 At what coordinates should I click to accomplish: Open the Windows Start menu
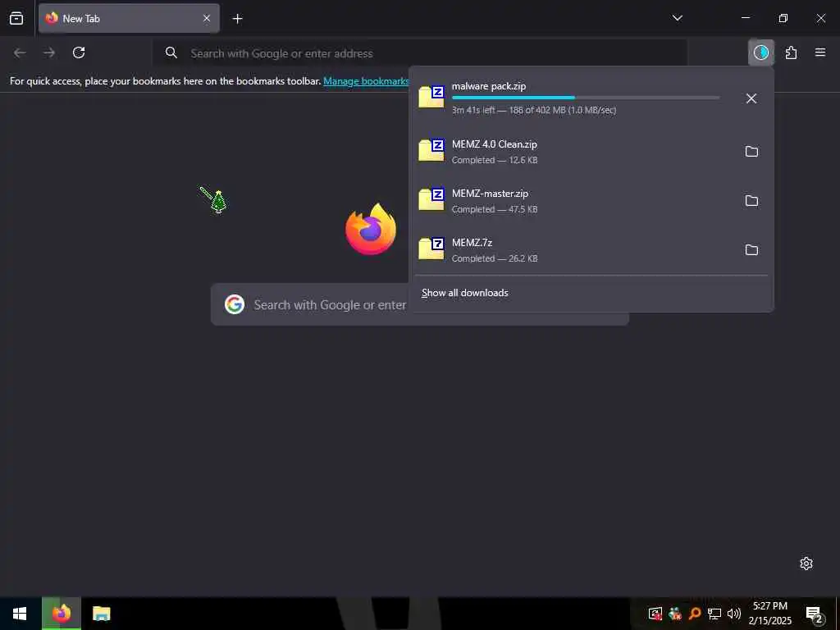20,614
